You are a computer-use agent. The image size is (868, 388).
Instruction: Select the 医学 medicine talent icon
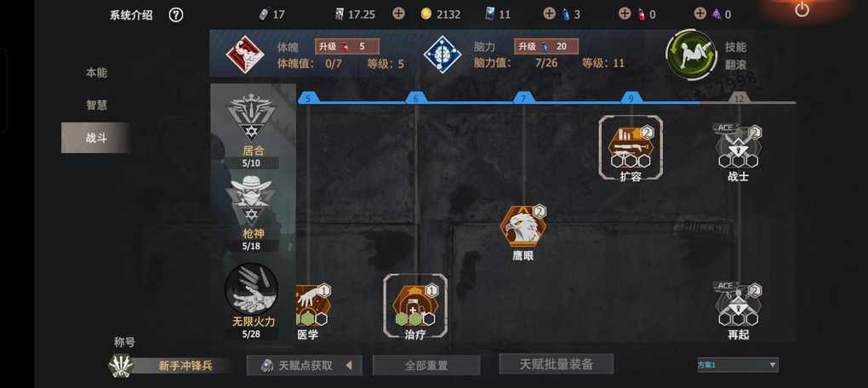tap(313, 305)
